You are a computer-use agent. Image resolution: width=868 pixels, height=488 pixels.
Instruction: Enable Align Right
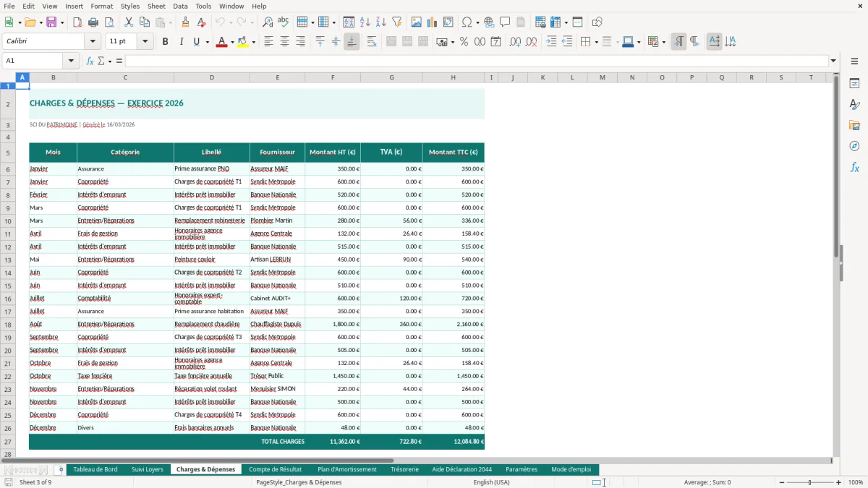click(300, 42)
